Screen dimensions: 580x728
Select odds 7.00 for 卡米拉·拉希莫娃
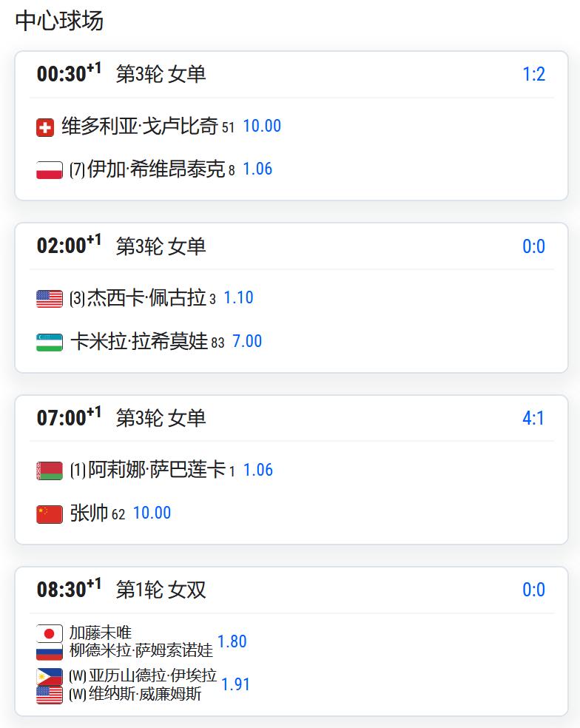[247, 341]
